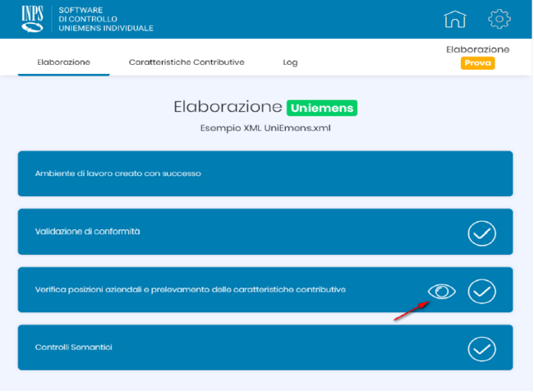This screenshot has height=392, width=534.
Task: Click the checkmark for Validazione di conformità
Action: [x=481, y=233]
